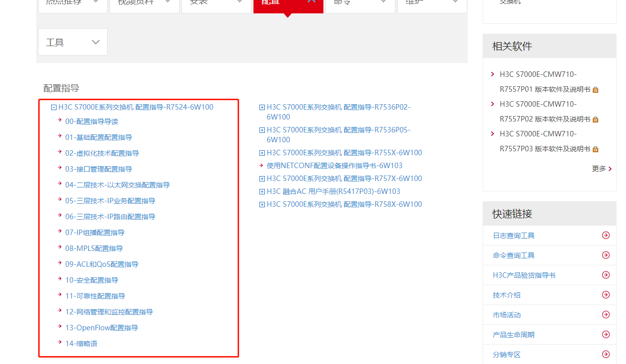The image size is (626, 364).
Task: Expand the R757X-6W100 configuration guide
Action: click(x=262, y=179)
